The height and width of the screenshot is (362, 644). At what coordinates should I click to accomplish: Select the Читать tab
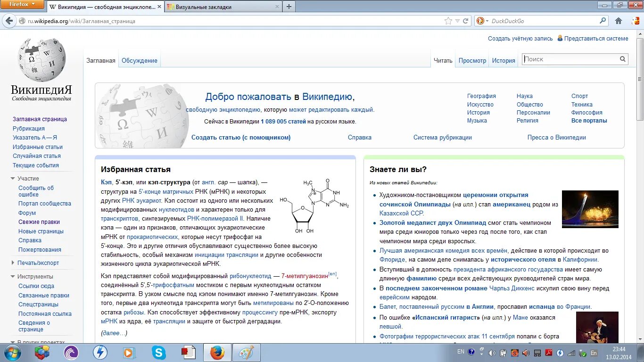click(x=443, y=60)
